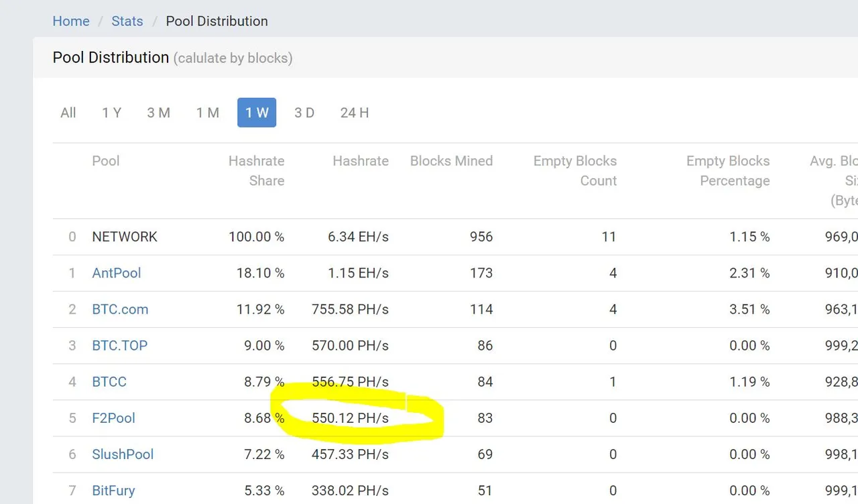
Task: Click the 2.31 % empty blocks percentage
Action: coord(749,273)
